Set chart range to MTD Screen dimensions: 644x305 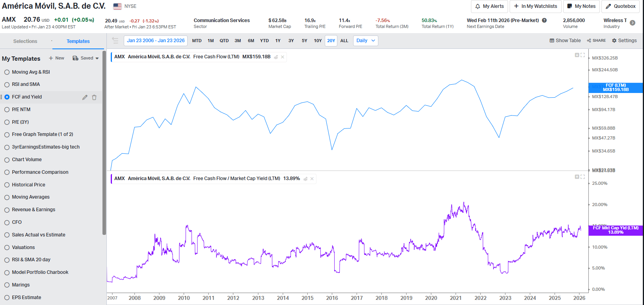coord(197,41)
